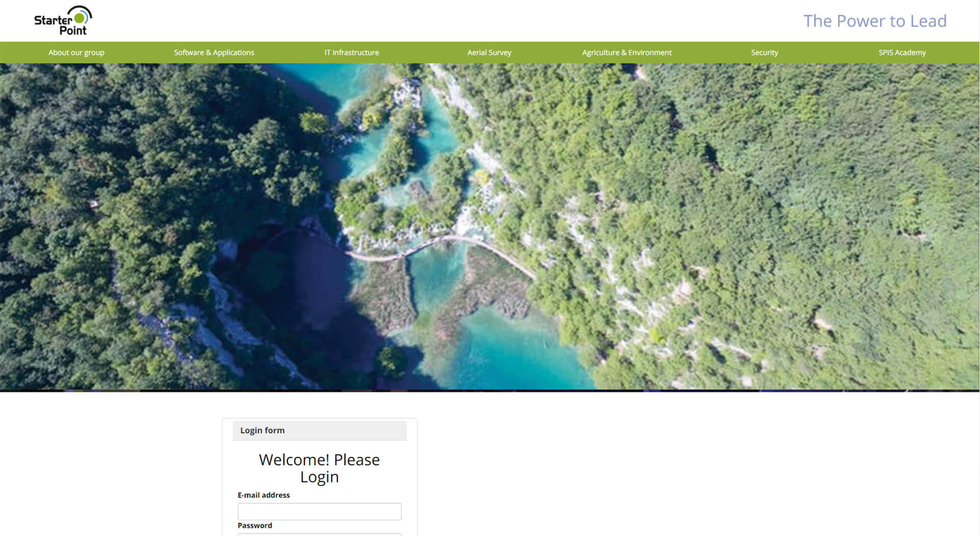Select the Security menu item
Viewport: 980px width, 536px height.
(764, 52)
